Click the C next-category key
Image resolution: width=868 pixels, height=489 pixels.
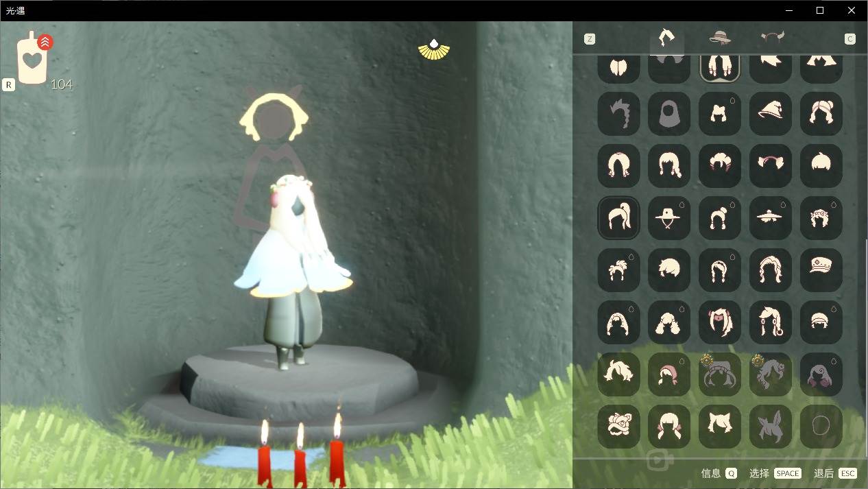[850, 39]
